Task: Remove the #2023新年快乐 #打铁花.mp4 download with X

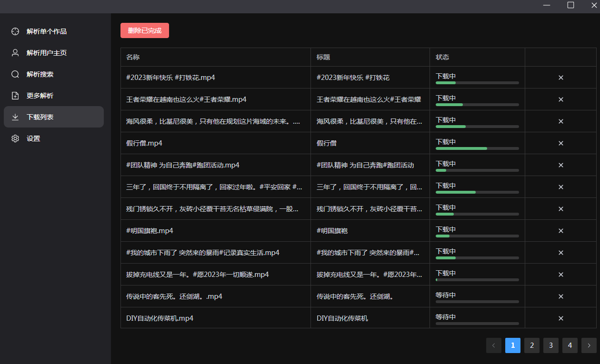Action: point(561,78)
